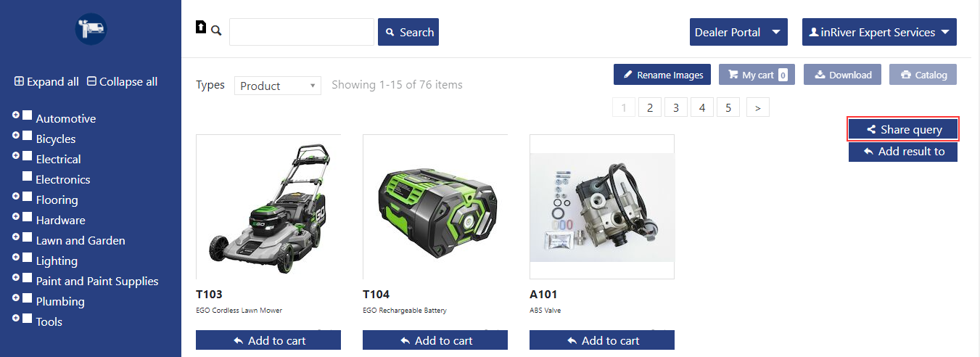Add T103 lawn mower to cart

(268, 340)
